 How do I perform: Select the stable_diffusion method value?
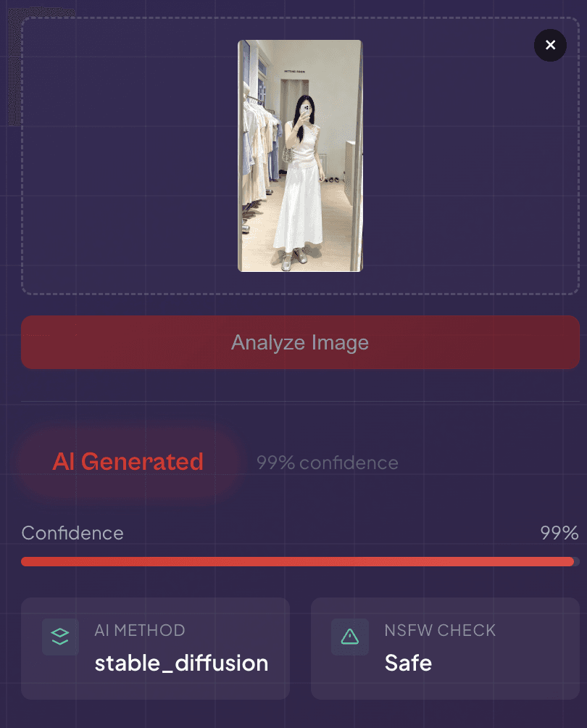click(x=181, y=663)
